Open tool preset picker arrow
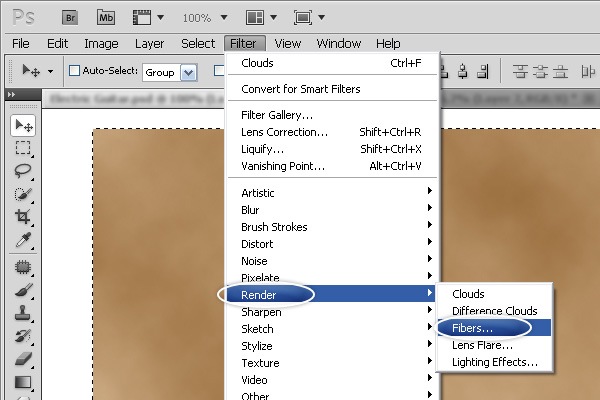 coord(51,71)
